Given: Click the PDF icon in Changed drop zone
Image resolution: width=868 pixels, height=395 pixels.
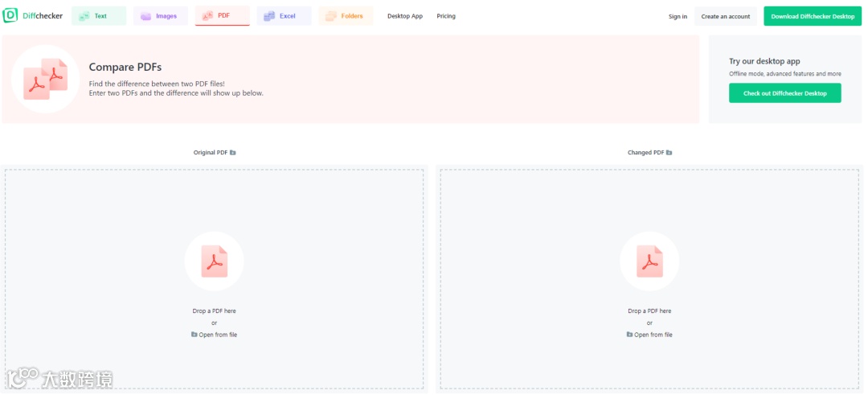Looking at the screenshot, I should 649,261.
